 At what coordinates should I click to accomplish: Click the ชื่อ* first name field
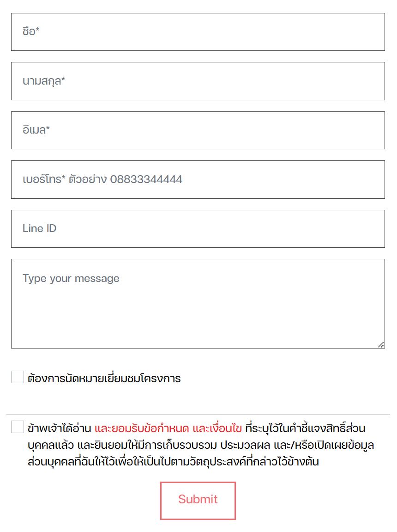[198, 32]
